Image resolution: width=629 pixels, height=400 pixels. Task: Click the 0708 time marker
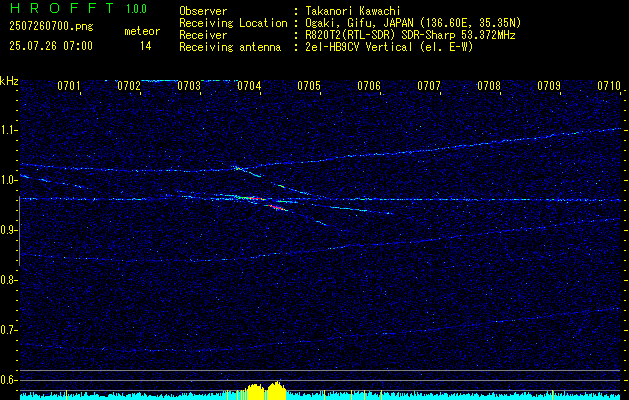coord(489,86)
